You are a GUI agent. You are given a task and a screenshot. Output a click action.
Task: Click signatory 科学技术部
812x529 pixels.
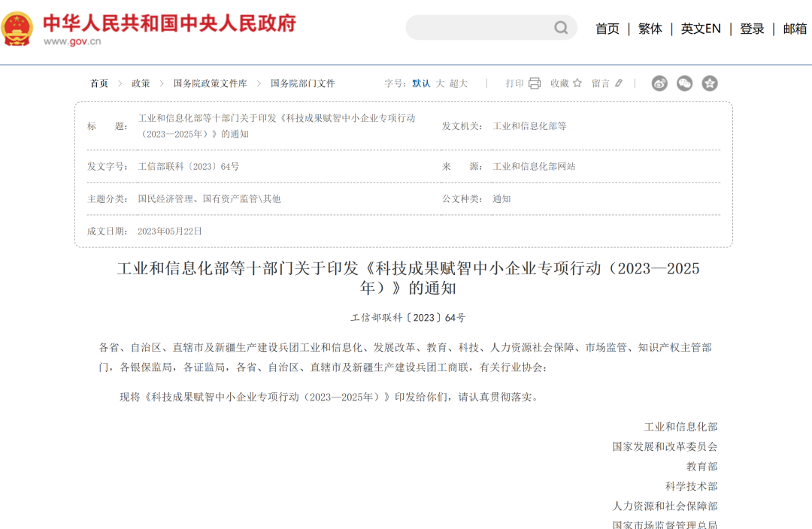[x=692, y=486]
